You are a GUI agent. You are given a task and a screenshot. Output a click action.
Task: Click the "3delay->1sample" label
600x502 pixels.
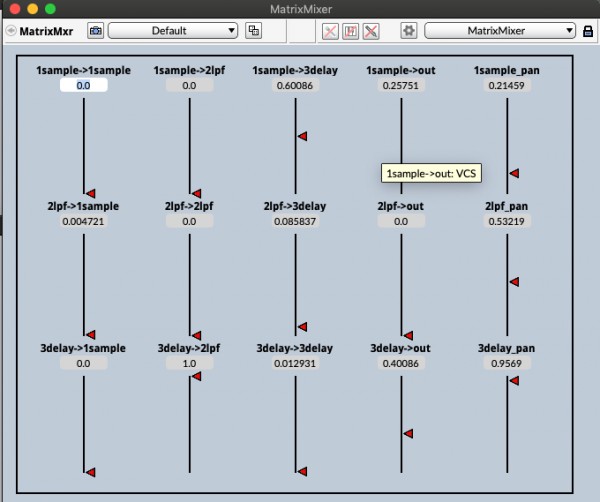pos(83,348)
